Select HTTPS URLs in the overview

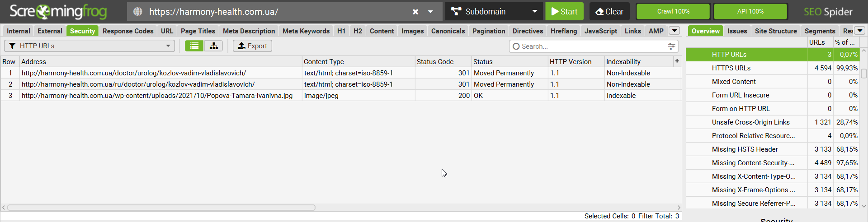[772, 68]
